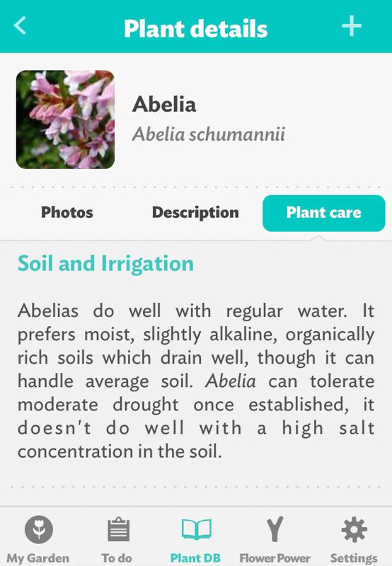Select the Plant care tab
The width and height of the screenshot is (392, 566).
point(324,213)
